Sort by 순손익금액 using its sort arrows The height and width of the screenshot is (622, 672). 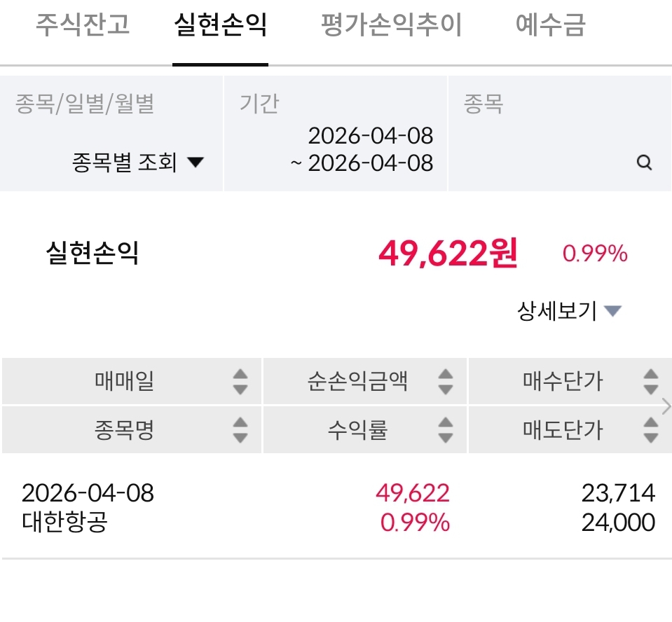click(x=445, y=382)
